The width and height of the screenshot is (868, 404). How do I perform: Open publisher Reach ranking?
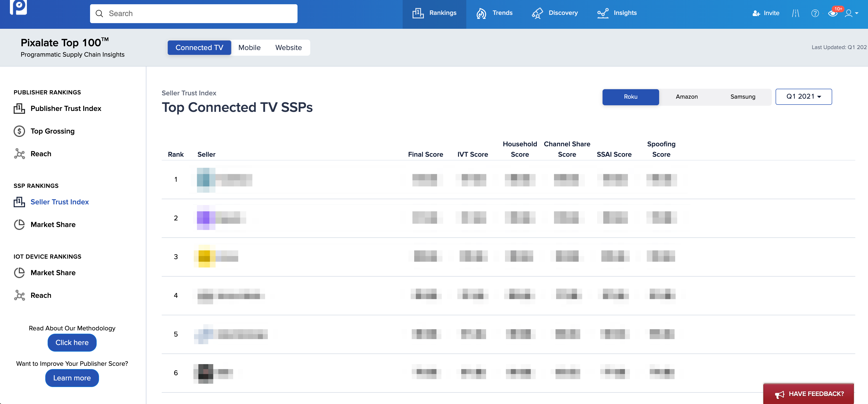click(41, 154)
